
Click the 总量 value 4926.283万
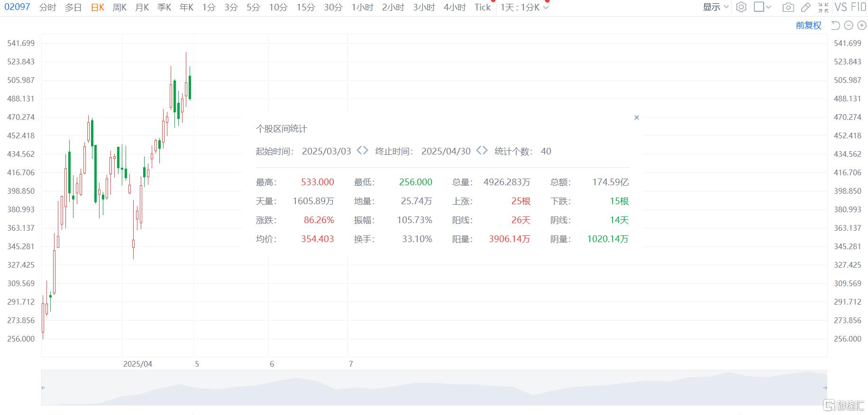click(507, 182)
